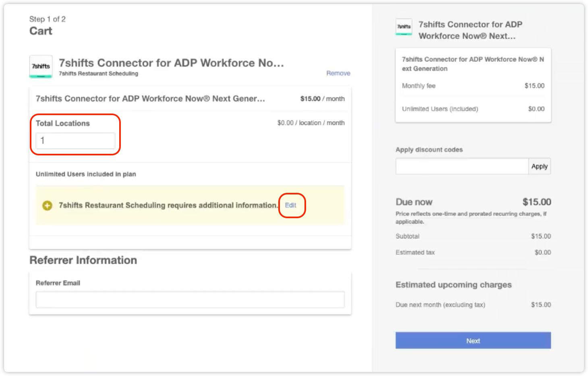The height and width of the screenshot is (376, 588).
Task: Click the 7shifts logo in the cart
Action: point(41,66)
